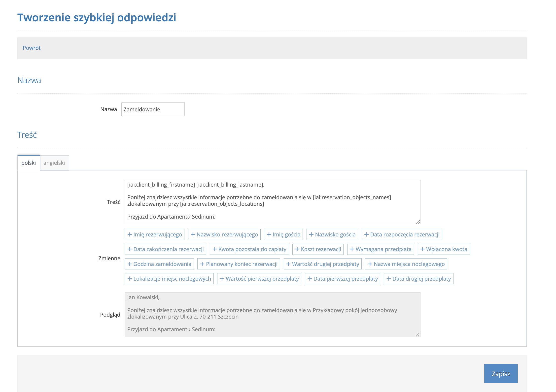Click inside the Treść text area
This screenshot has width=556, height=392.
272,202
